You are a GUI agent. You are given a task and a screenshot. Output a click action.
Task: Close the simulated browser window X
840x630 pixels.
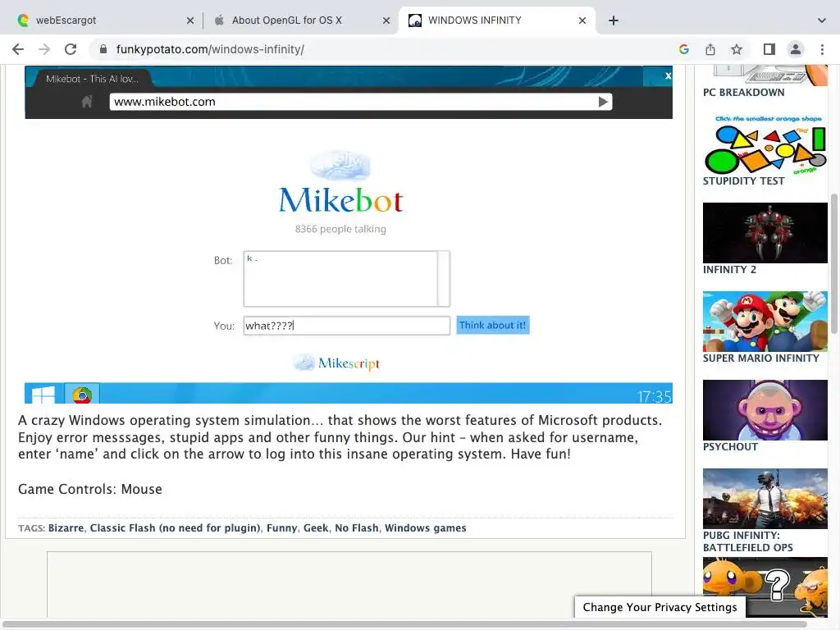[x=668, y=76]
